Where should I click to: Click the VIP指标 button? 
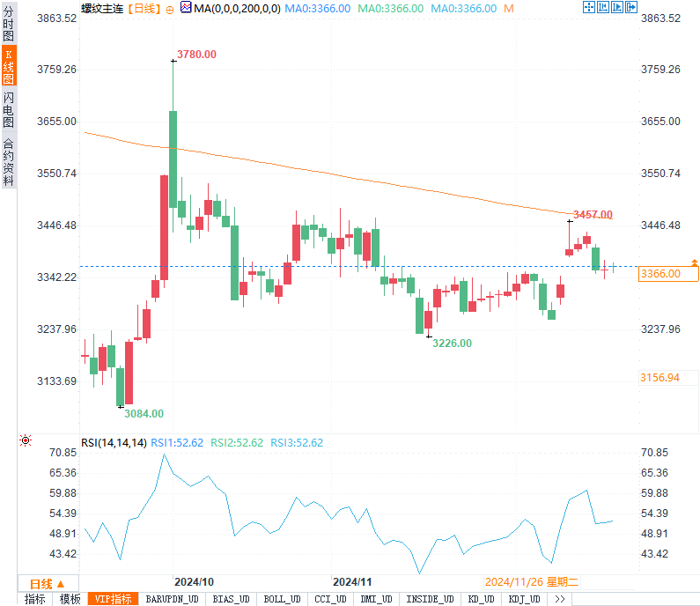pyautogui.click(x=113, y=599)
